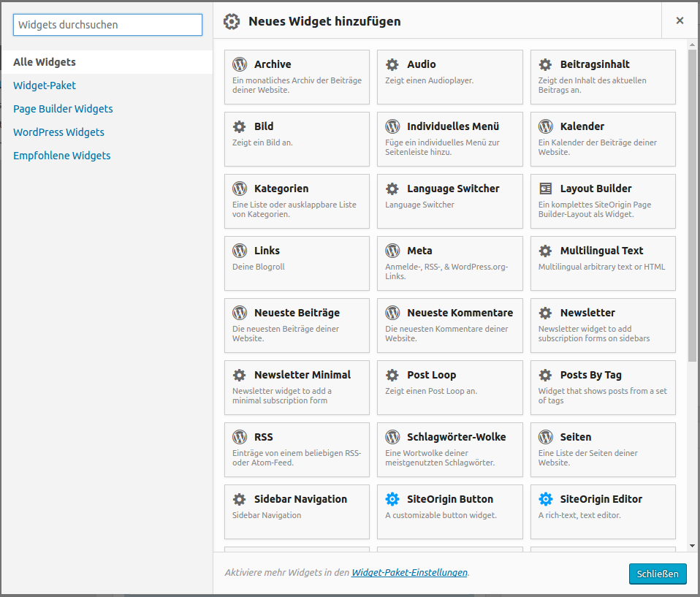Select the Neueste Kommentare widget title
The width and height of the screenshot is (700, 597).
[x=460, y=313]
